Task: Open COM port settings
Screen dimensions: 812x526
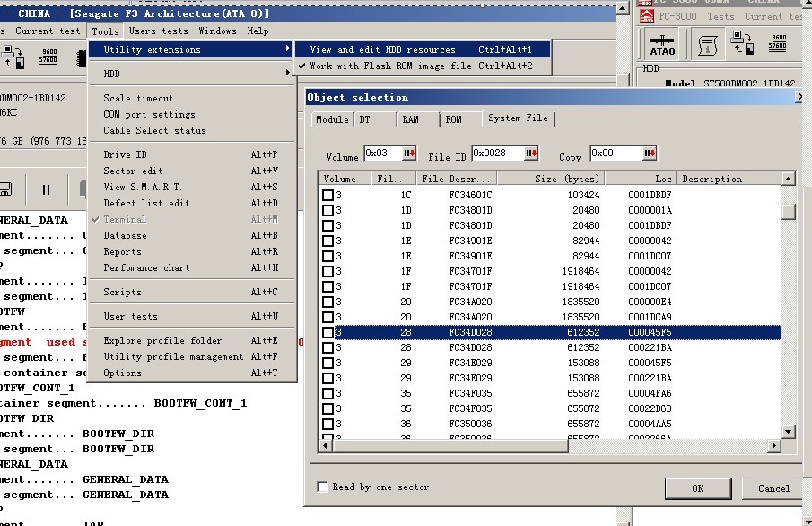Action: 192,114
